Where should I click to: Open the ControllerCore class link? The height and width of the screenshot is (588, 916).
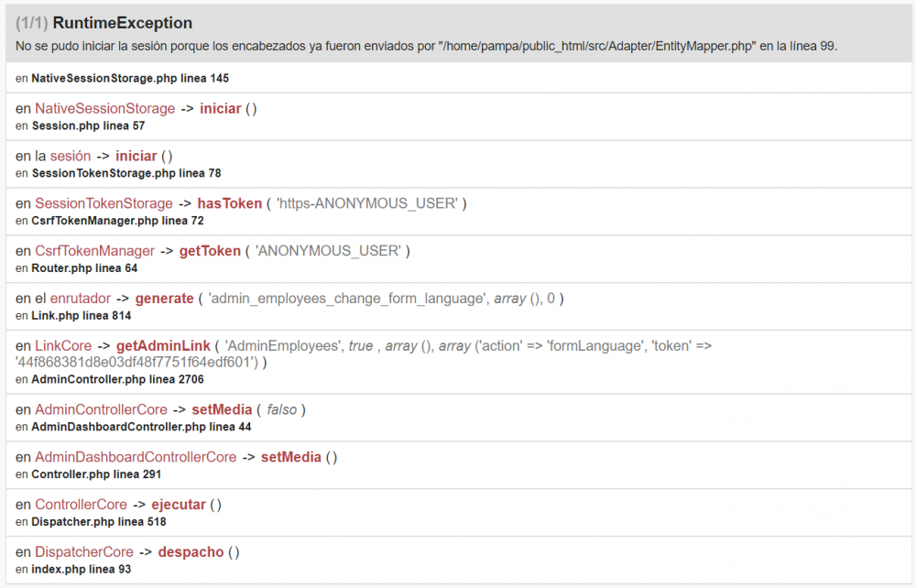80,505
